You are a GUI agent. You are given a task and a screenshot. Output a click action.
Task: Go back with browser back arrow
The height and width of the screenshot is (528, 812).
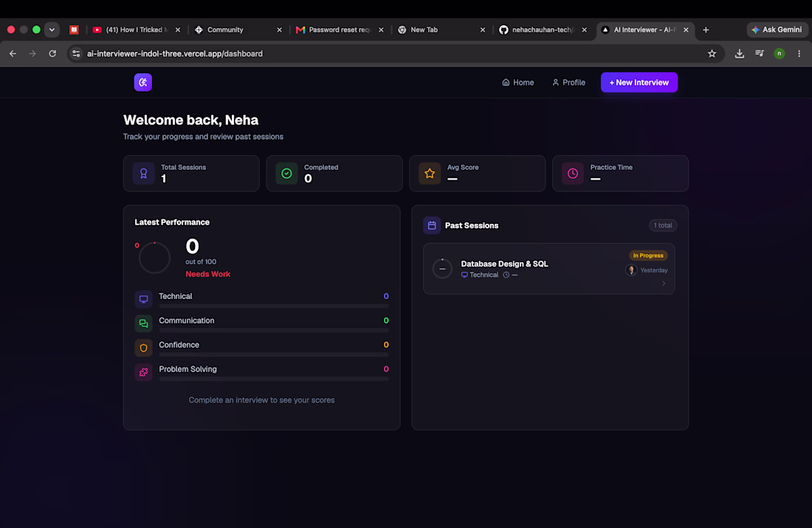point(13,53)
